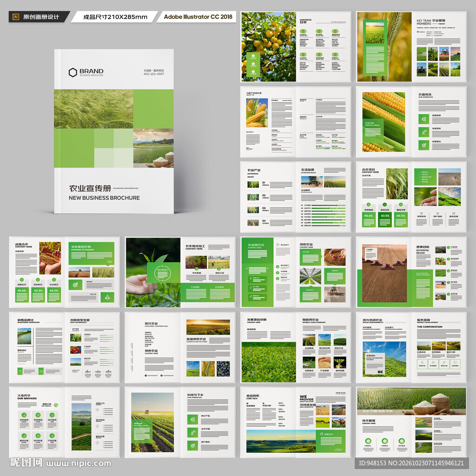Click the triangle recycle icon on 非转基因作物 page
476x476 pixels.
[107, 297]
